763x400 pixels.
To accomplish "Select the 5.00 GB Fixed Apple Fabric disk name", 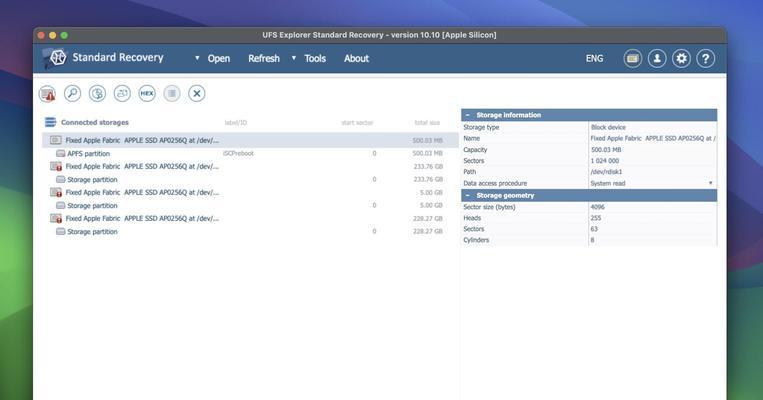I will (x=142, y=192).
